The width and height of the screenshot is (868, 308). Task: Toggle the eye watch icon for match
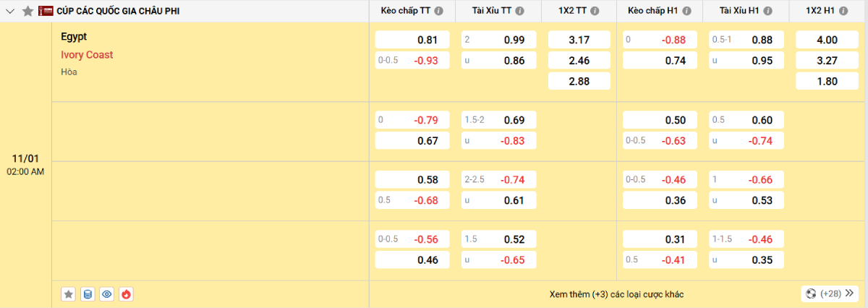pos(107,294)
